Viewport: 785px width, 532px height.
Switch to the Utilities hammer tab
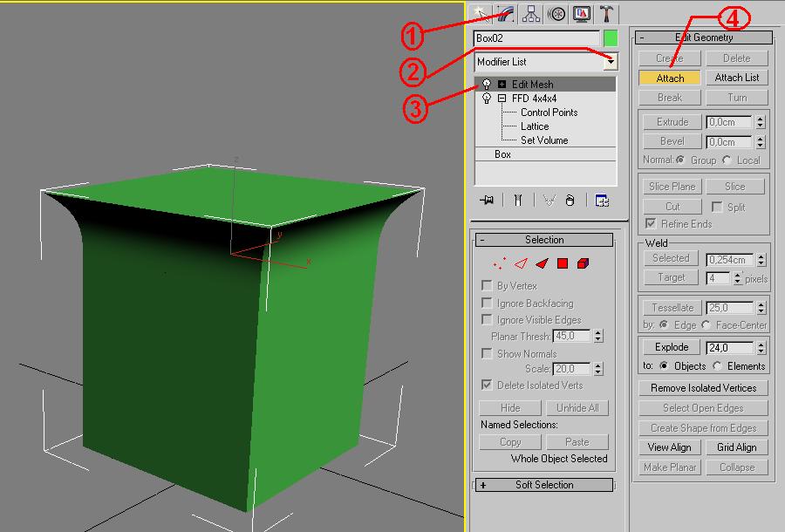(x=607, y=14)
